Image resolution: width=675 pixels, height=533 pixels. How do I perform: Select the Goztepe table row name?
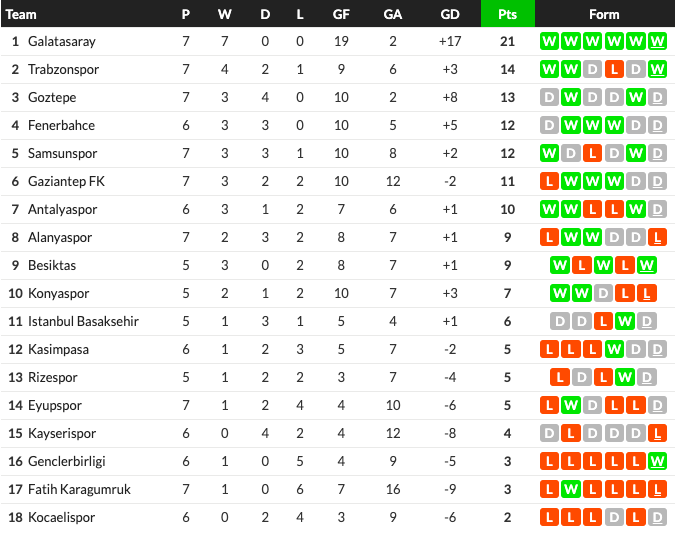52,97
